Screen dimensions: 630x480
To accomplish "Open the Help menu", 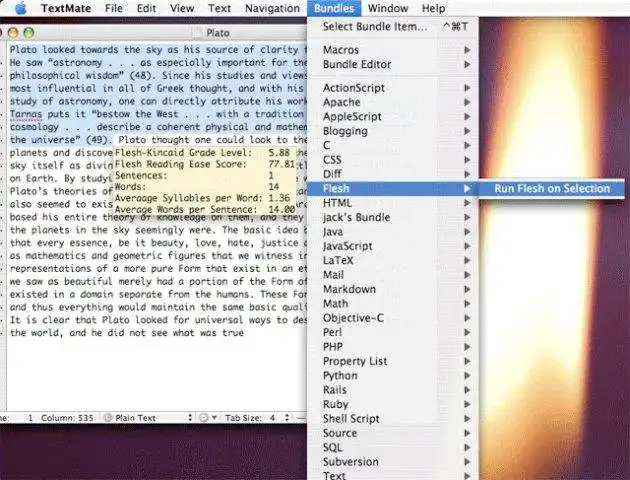I will (433, 8).
